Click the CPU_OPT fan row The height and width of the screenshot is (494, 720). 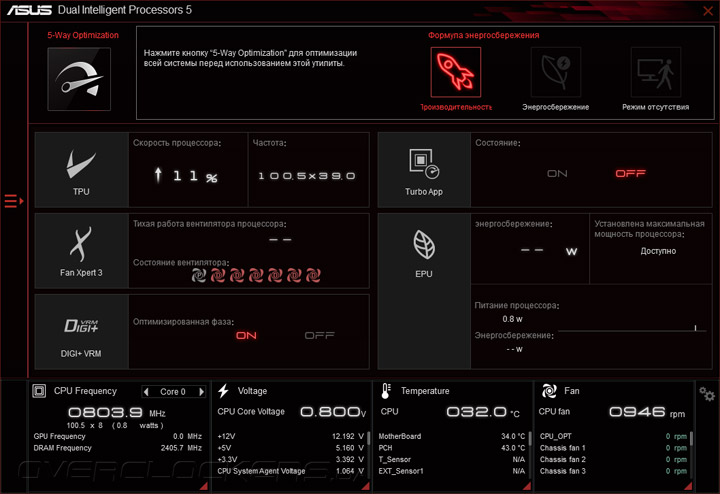click(x=613, y=436)
